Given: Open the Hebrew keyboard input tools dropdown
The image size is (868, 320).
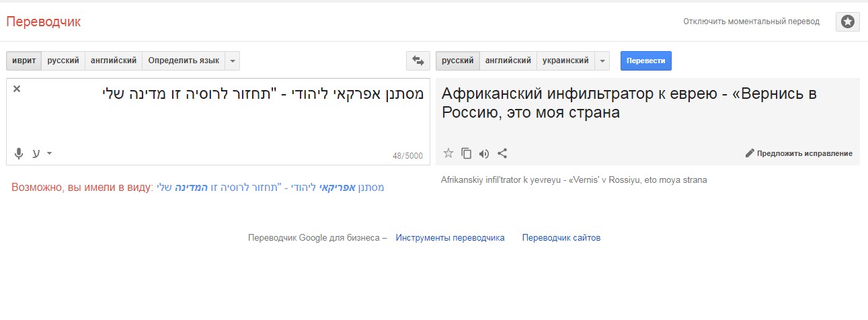Looking at the screenshot, I should pos(49,153).
